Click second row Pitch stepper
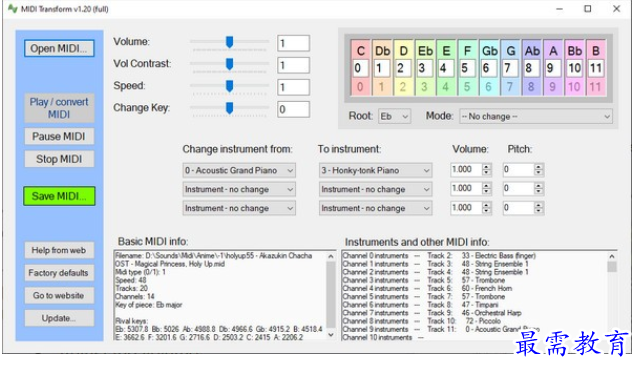Image resolution: width=637 pixels, height=375 pixels. (x=538, y=189)
